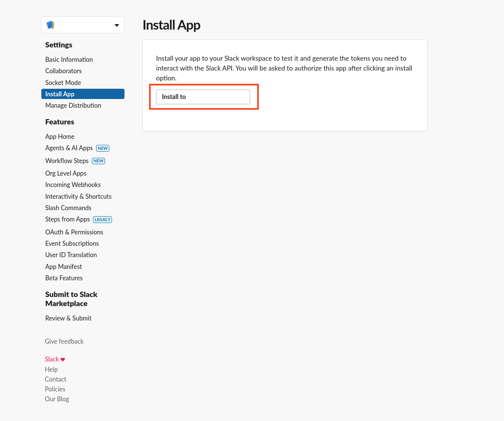Click the blue notebook app icon
The image size is (504, 421).
tap(50, 25)
